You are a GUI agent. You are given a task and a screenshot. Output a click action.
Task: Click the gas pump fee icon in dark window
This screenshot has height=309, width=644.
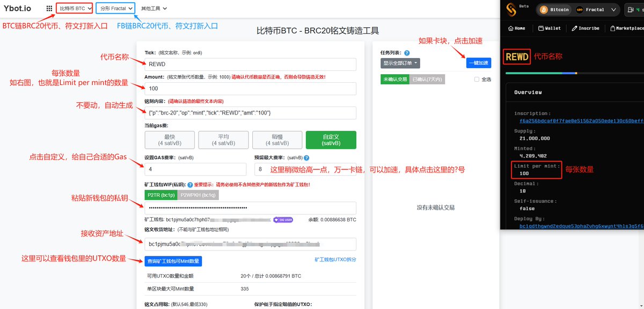pos(631,10)
